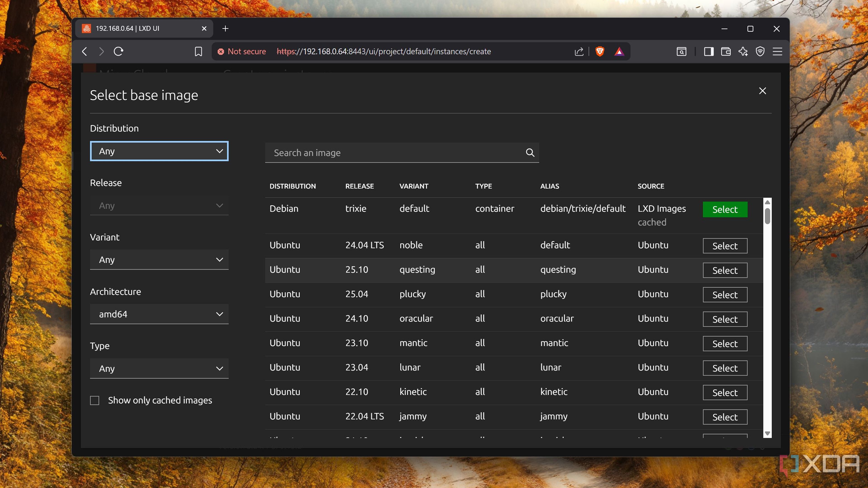This screenshot has width=868, height=488.
Task: Click the Not secure warning badge
Action: (x=242, y=52)
